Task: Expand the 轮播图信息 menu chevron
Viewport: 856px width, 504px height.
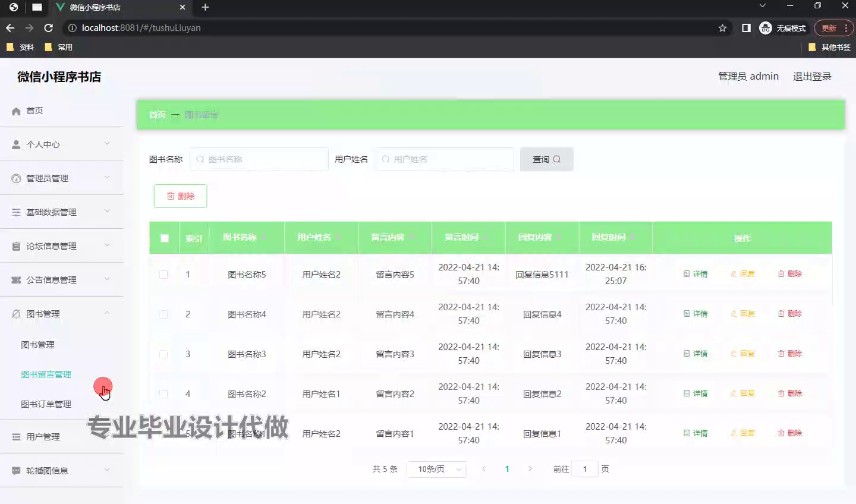Action: pyautogui.click(x=107, y=470)
